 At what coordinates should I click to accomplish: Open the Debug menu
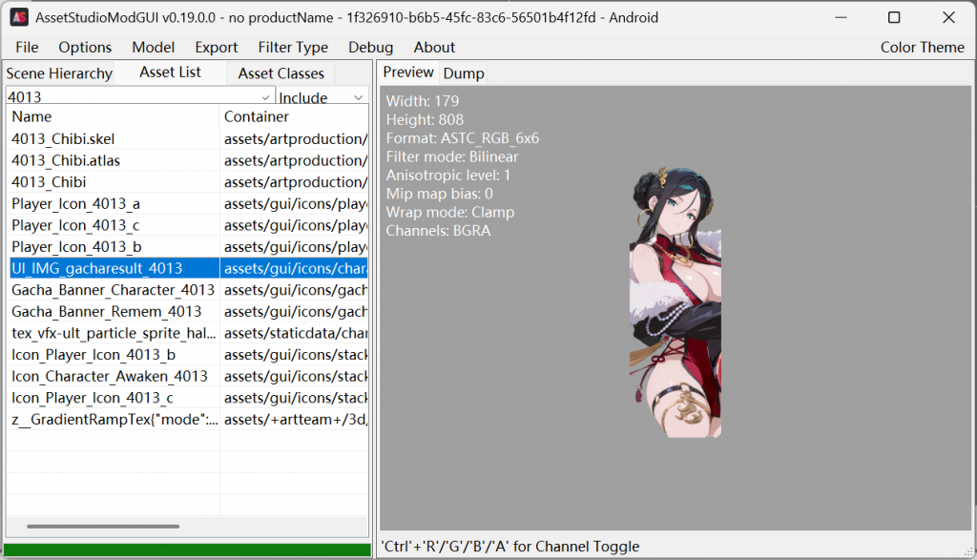pos(371,48)
